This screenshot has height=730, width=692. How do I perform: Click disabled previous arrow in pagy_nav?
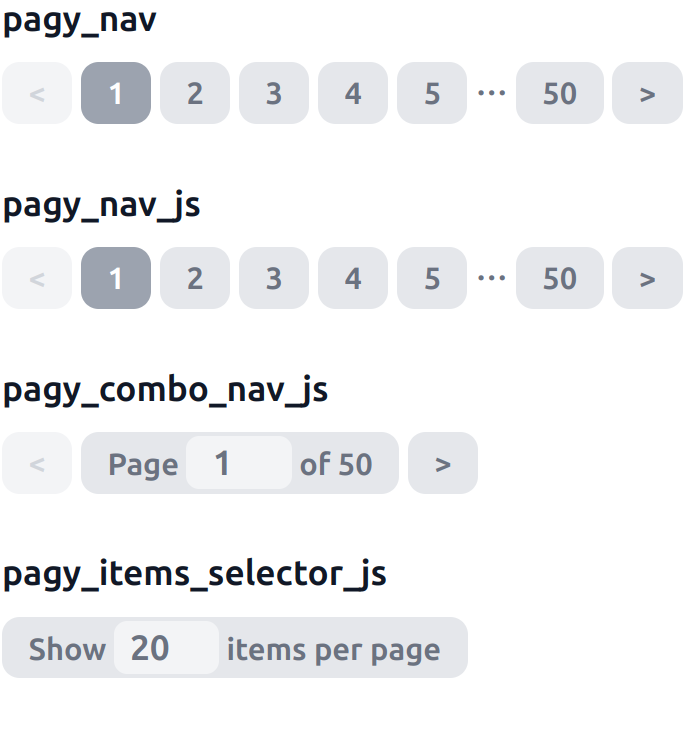(37, 93)
